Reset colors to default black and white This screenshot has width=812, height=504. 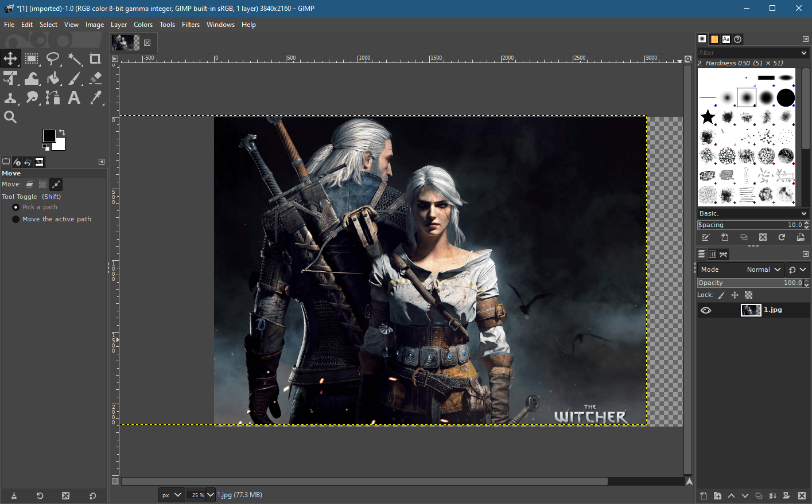[46, 147]
